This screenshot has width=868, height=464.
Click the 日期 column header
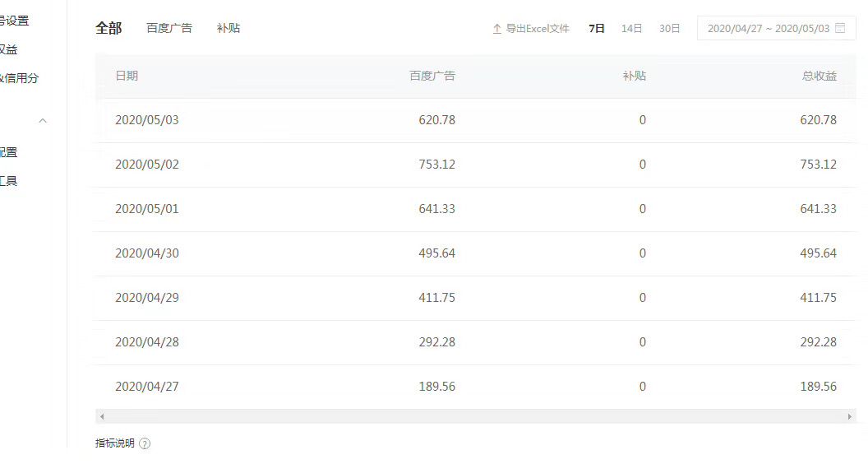tap(127, 76)
